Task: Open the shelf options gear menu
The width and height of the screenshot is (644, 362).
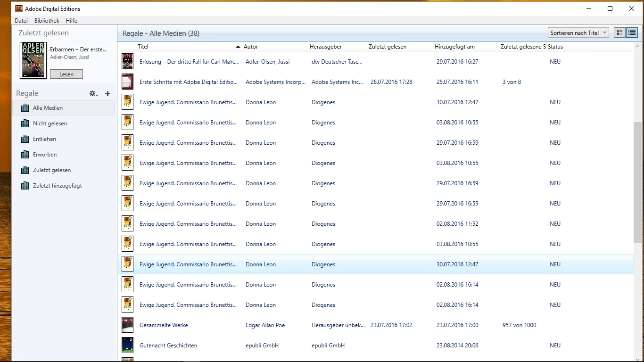Action: tap(93, 93)
